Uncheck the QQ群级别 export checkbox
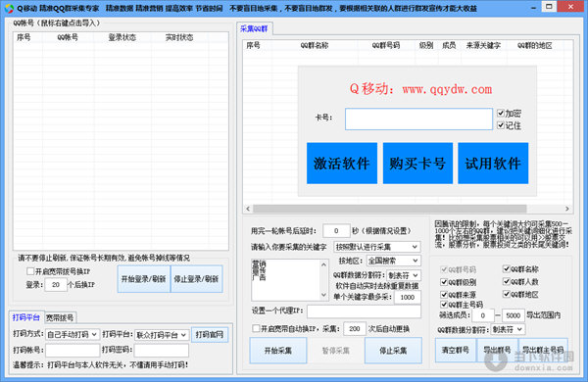The width and height of the screenshot is (588, 382). [444, 281]
